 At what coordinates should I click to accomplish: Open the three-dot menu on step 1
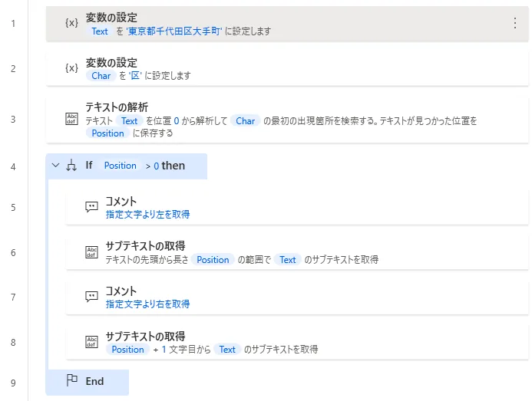(x=515, y=23)
